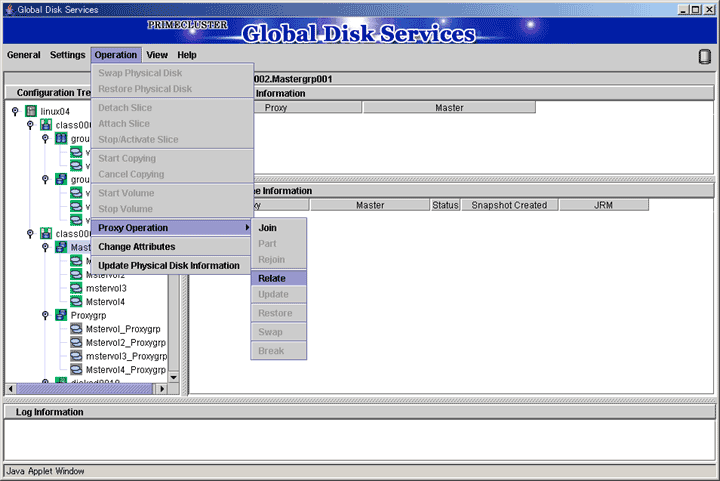720x481 pixels.
Task: Select Change Attributes menu entry
Action: pyautogui.click(x=172, y=246)
